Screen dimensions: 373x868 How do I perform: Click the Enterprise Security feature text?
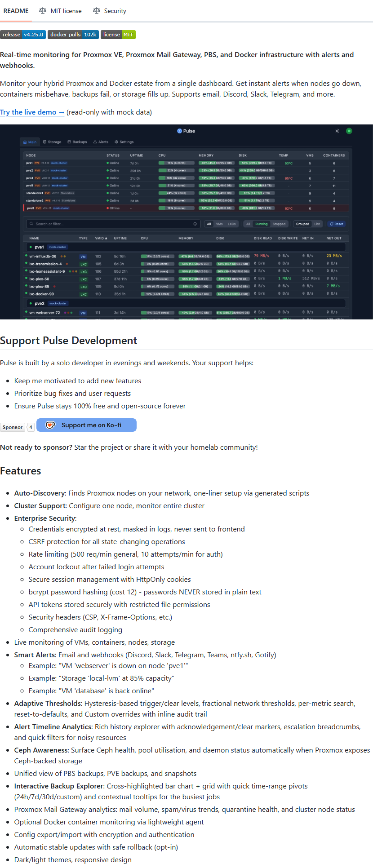44,518
